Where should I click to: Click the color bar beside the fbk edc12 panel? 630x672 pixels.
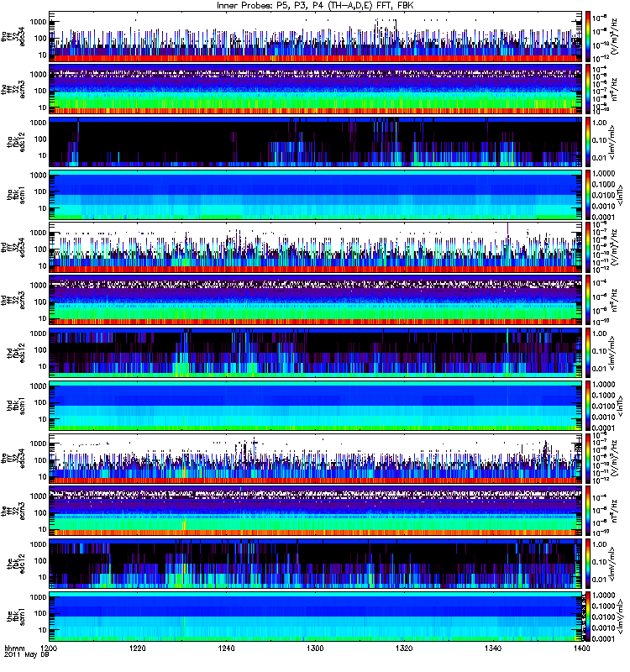(588, 564)
